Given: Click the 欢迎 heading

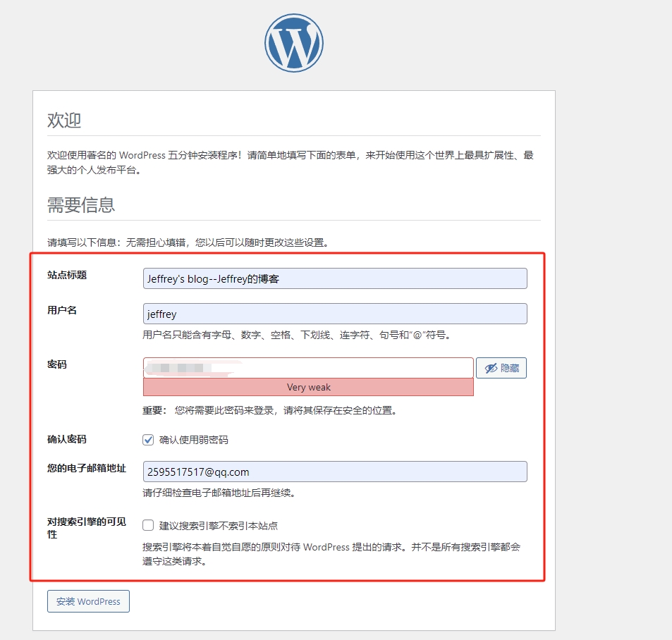Looking at the screenshot, I should (64, 120).
